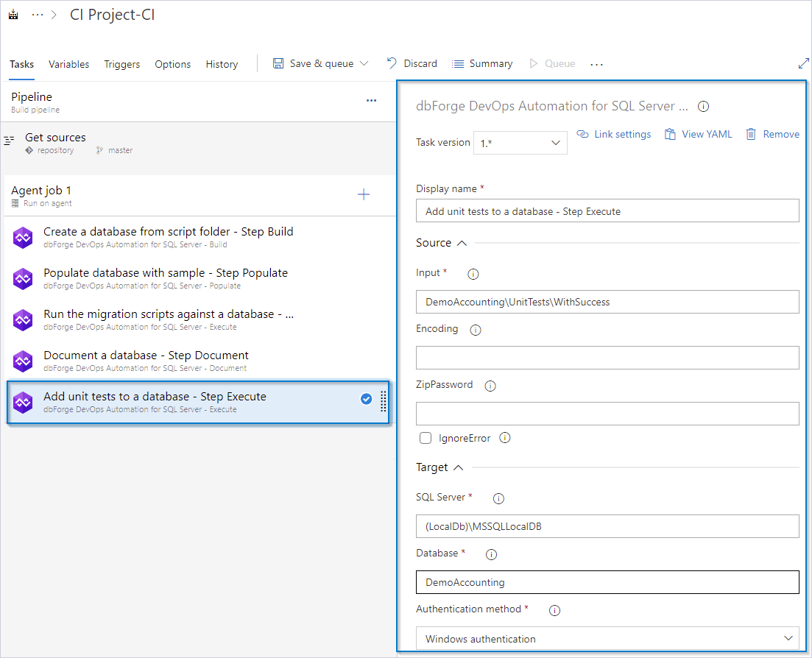Image resolution: width=812 pixels, height=658 pixels.
Task: Open the Authentication method dropdown
Action: point(607,638)
